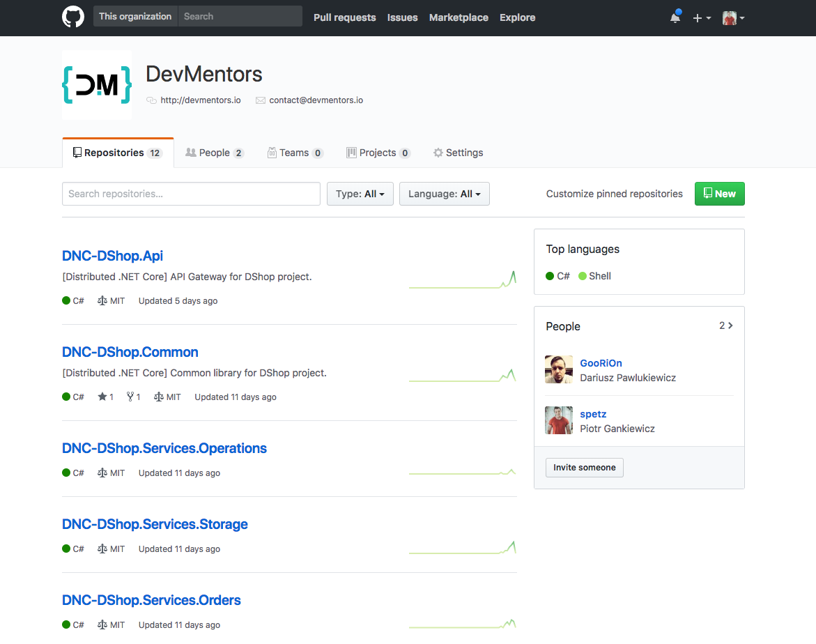816x644 pixels.
Task: Click the activity graph for DNC-DShop.Services.Orders
Action: click(x=462, y=624)
